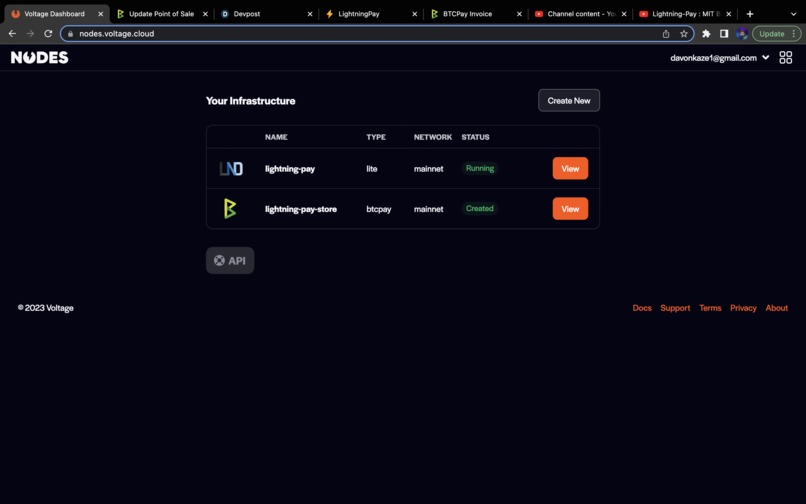Viewport: 806px width, 504px height.
Task: Click the share page icon in address bar
Action: pyautogui.click(x=666, y=33)
